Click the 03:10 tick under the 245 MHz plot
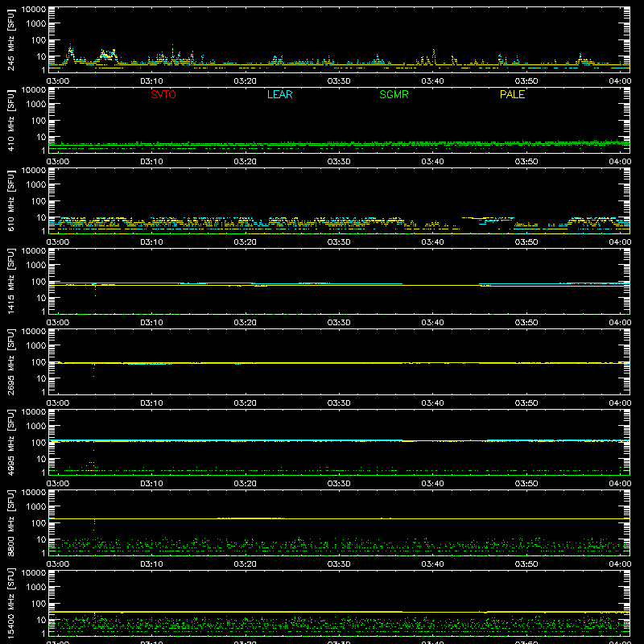The height and width of the screenshot is (644, 644). tap(151, 81)
